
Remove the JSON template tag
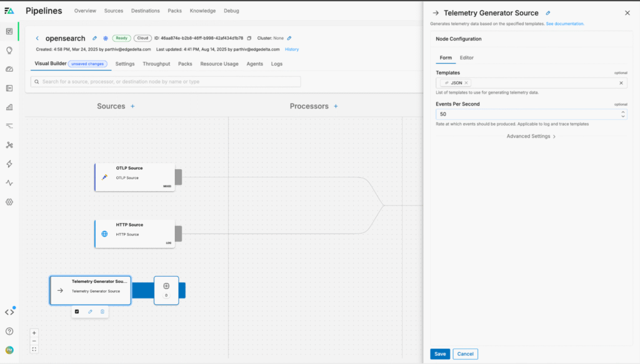click(x=466, y=83)
